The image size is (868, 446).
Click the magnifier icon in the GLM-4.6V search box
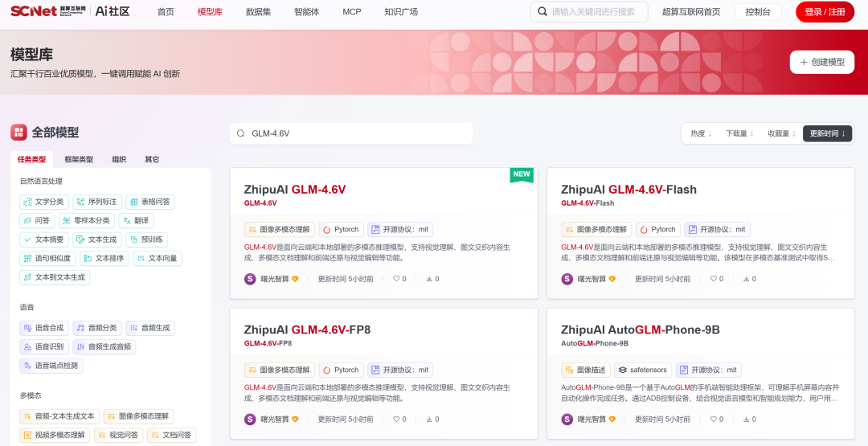point(241,133)
